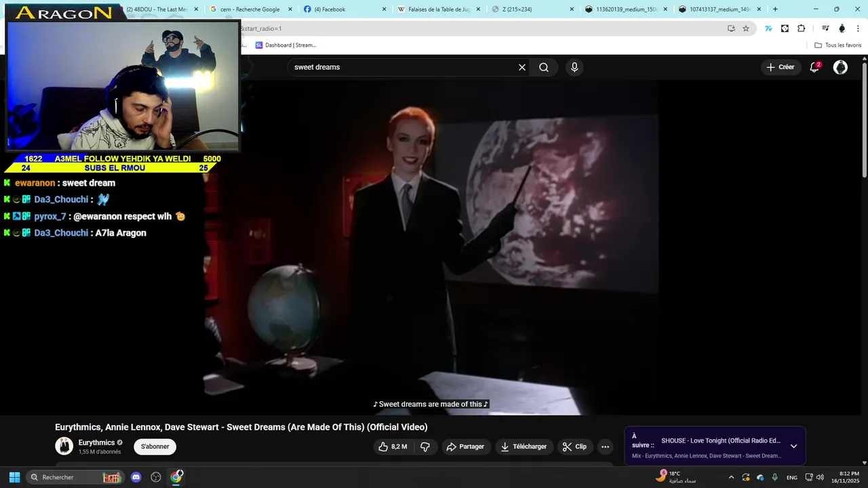Close the (4) Facebook tab
Viewport: 868px width, 488px height.
(384, 9)
